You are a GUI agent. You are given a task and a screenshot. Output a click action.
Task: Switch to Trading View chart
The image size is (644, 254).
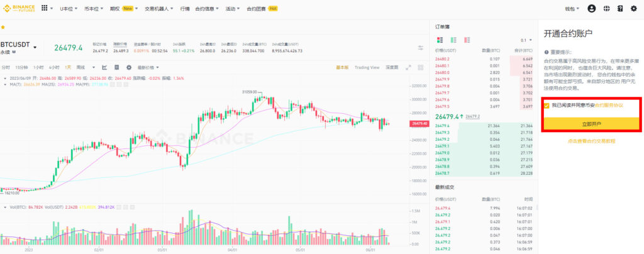(367, 67)
